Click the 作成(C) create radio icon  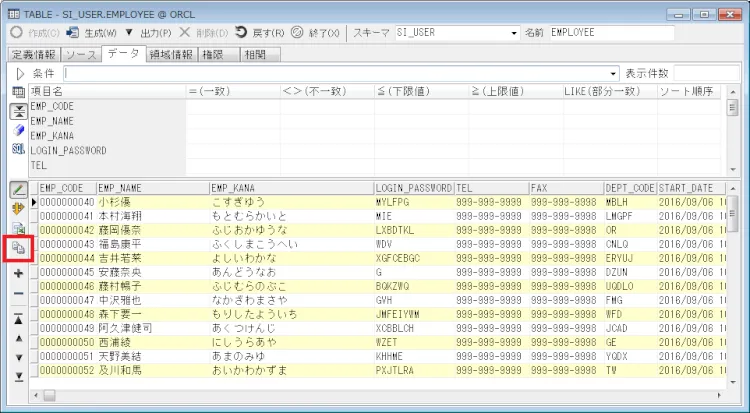(16, 33)
